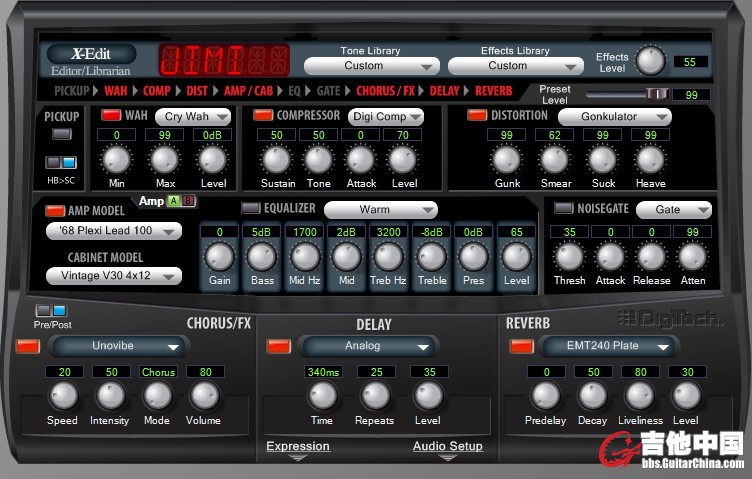752x479 pixels.
Task: Click the Reverb Liveliness knob
Action: 640,397
